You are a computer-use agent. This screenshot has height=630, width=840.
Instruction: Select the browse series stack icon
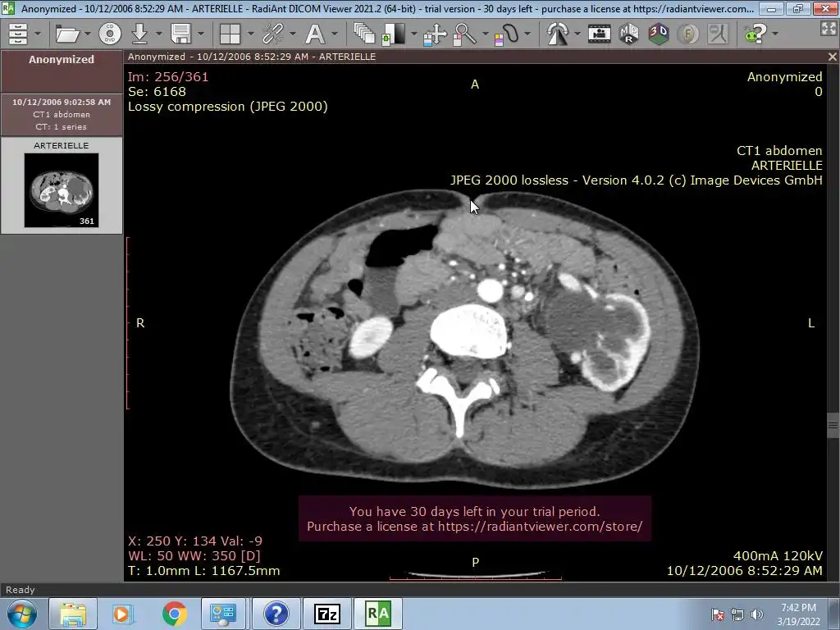coord(364,34)
